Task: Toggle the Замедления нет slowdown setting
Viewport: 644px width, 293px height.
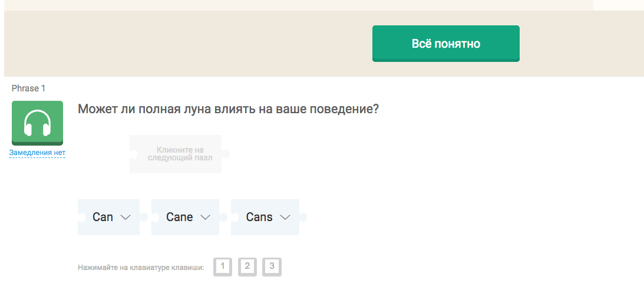Action: [x=37, y=153]
